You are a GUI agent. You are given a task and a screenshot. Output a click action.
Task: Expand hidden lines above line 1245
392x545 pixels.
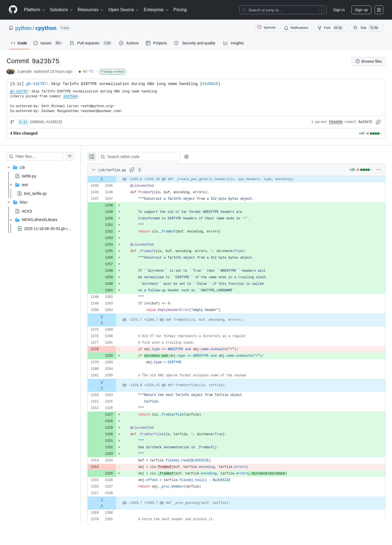pyautogui.click(x=102, y=179)
